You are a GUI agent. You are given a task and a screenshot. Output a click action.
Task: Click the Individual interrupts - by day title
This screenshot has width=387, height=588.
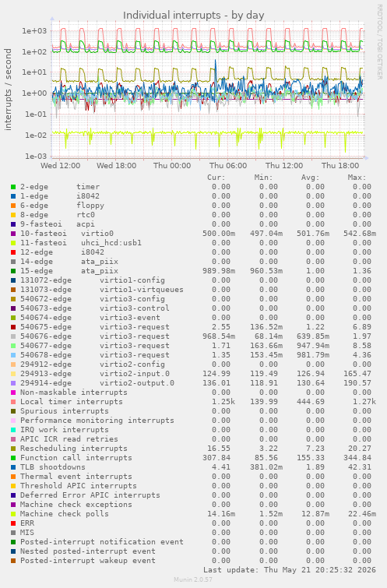pyautogui.click(x=193, y=15)
